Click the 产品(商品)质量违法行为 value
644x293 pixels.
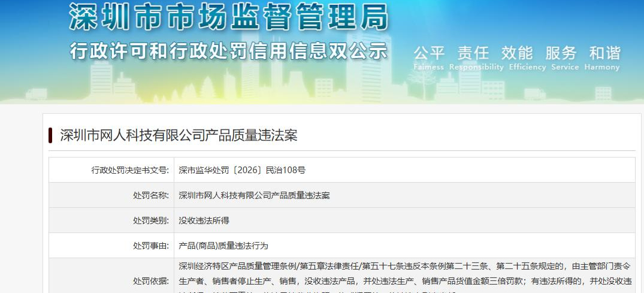point(223,246)
